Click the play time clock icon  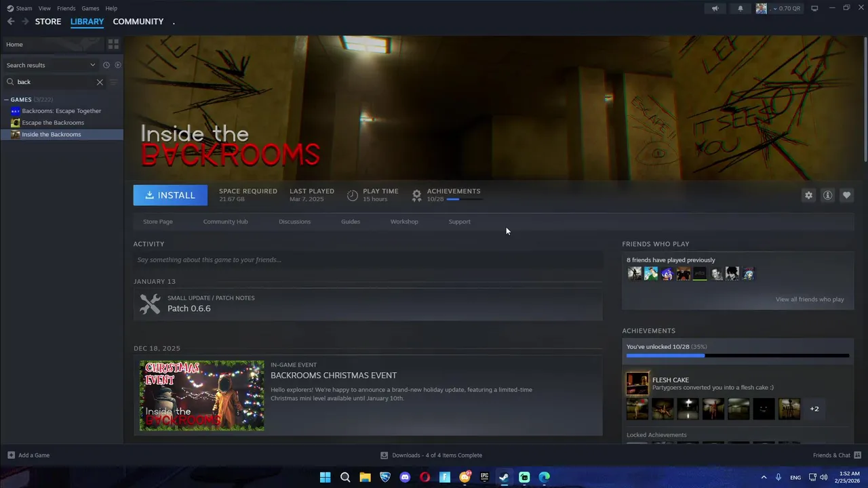353,195
